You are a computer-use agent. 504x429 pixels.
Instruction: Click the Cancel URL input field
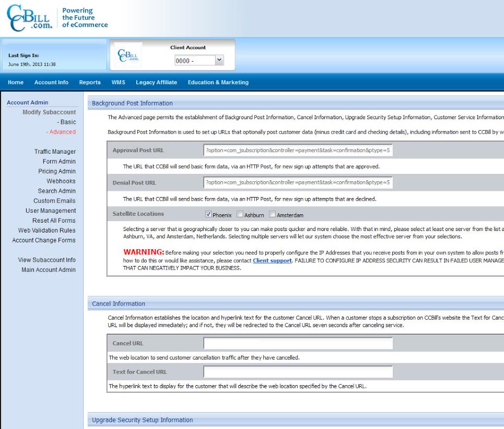[x=298, y=343]
